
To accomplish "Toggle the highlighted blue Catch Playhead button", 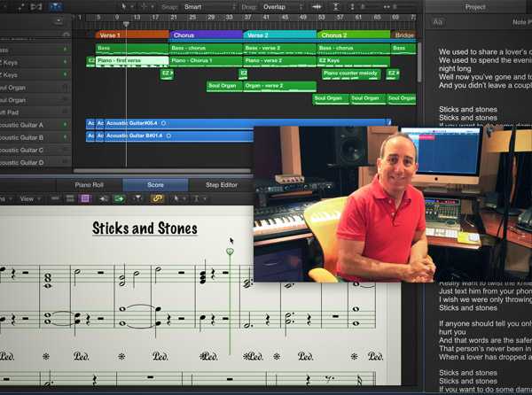I will [55, 6].
